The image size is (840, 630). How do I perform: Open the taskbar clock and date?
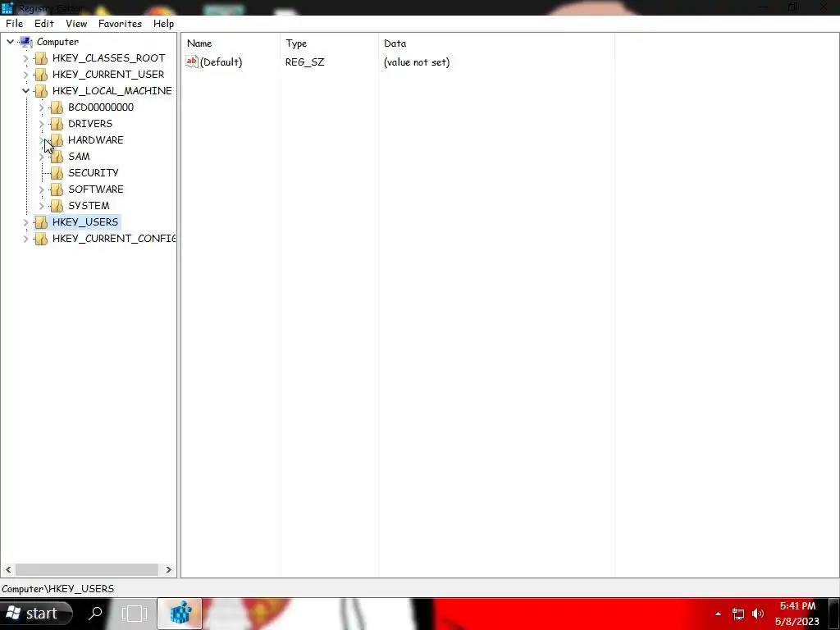click(797, 614)
